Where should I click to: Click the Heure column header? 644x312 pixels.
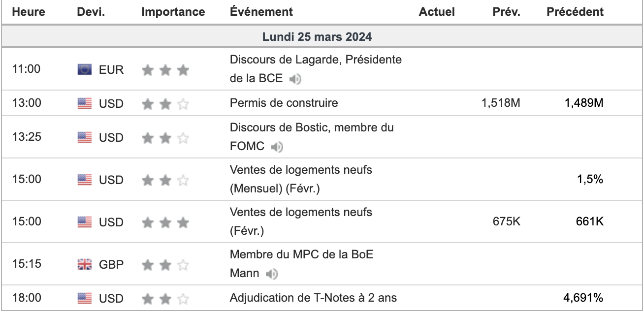pos(29,12)
